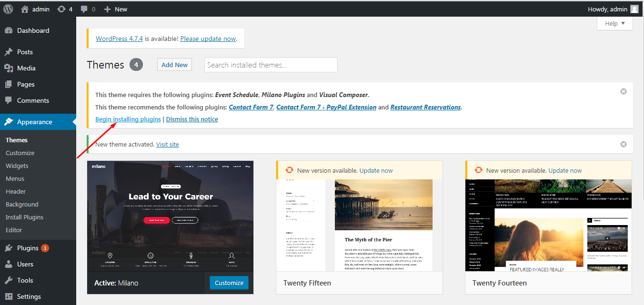Click the Dismiss this notice link
644x305 pixels.
coord(192,119)
